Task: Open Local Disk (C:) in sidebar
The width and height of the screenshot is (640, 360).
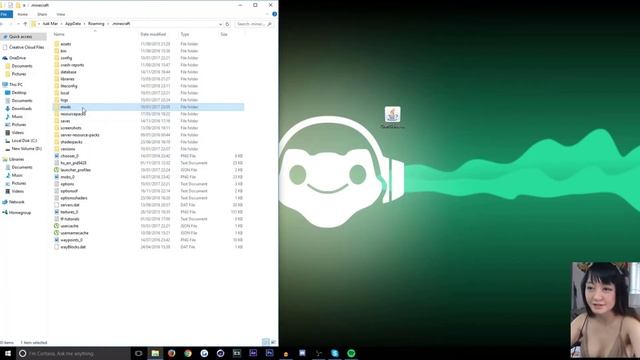Action: point(24,140)
